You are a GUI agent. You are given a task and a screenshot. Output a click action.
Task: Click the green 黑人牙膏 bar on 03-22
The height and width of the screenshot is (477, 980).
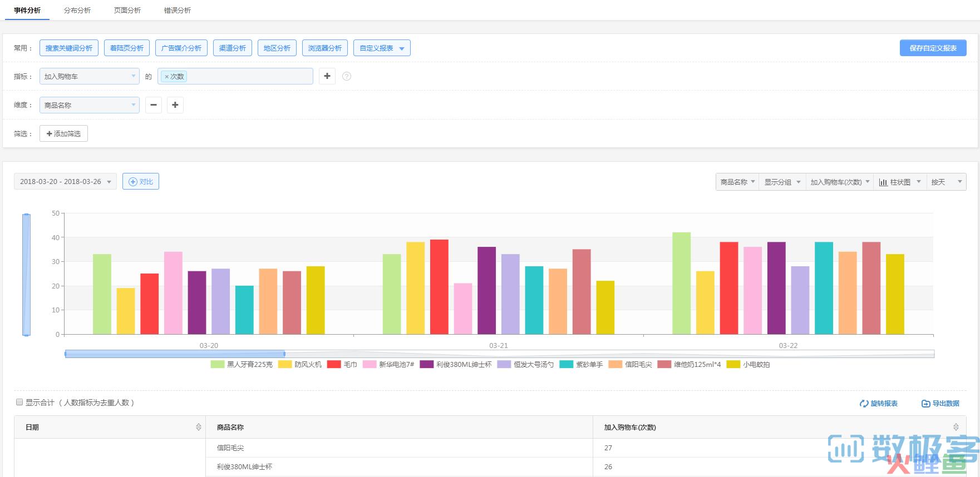pos(681,283)
